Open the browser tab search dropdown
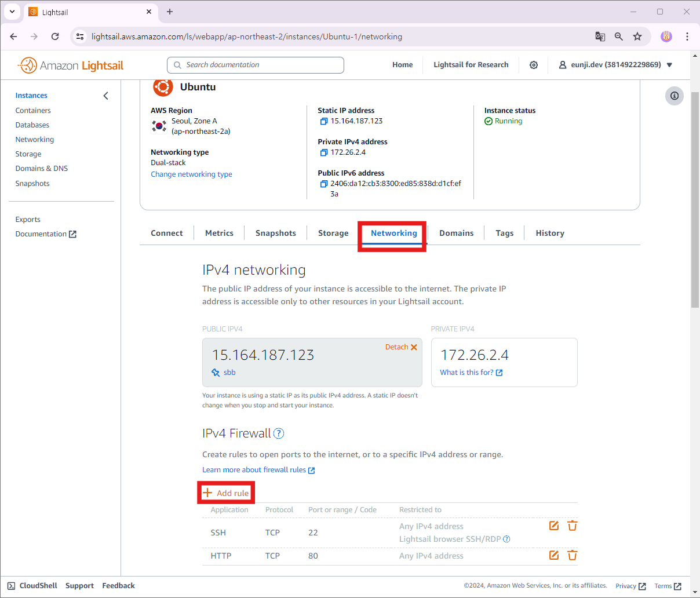700x598 pixels. pos(12,12)
